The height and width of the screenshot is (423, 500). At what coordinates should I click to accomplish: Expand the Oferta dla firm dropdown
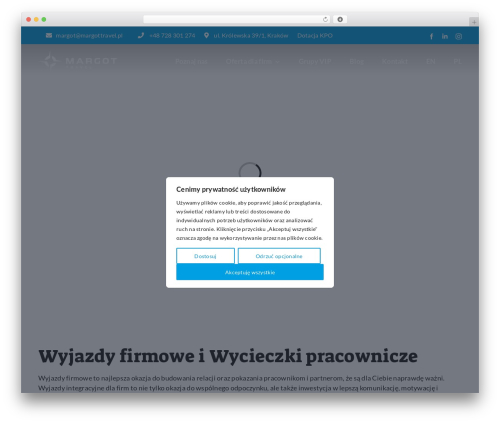252,61
